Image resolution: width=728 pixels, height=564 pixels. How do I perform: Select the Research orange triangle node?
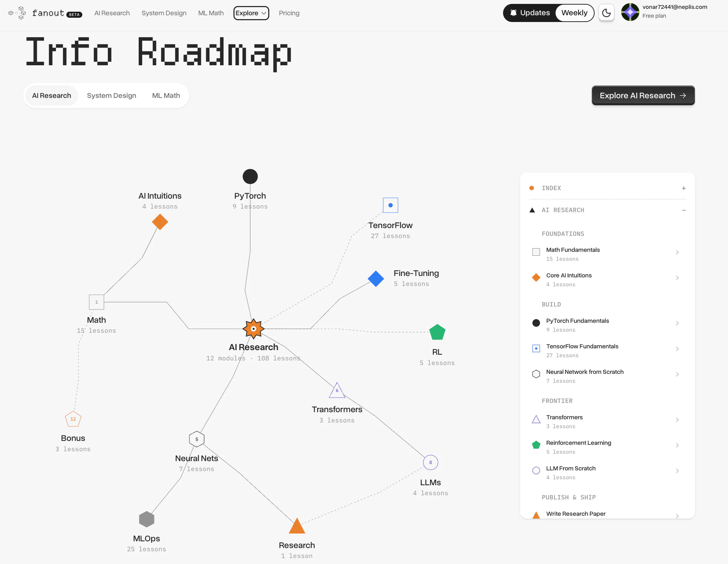pyautogui.click(x=297, y=526)
